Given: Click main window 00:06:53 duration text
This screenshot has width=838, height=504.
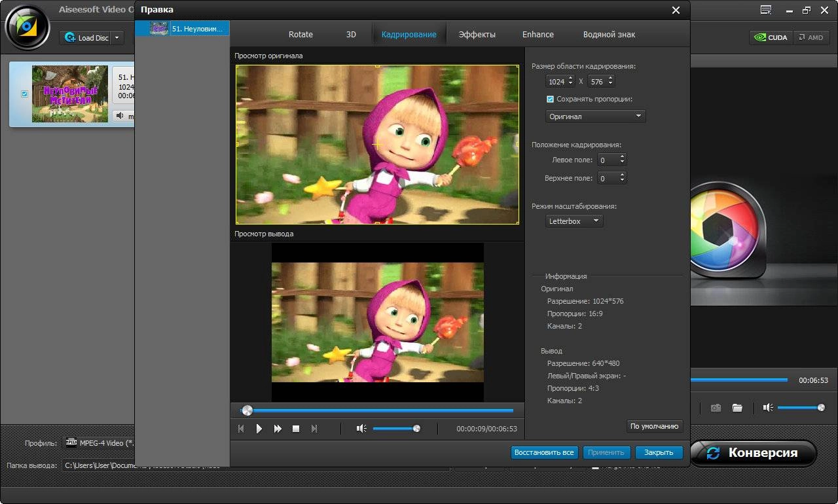Looking at the screenshot, I should click(x=813, y=380).
